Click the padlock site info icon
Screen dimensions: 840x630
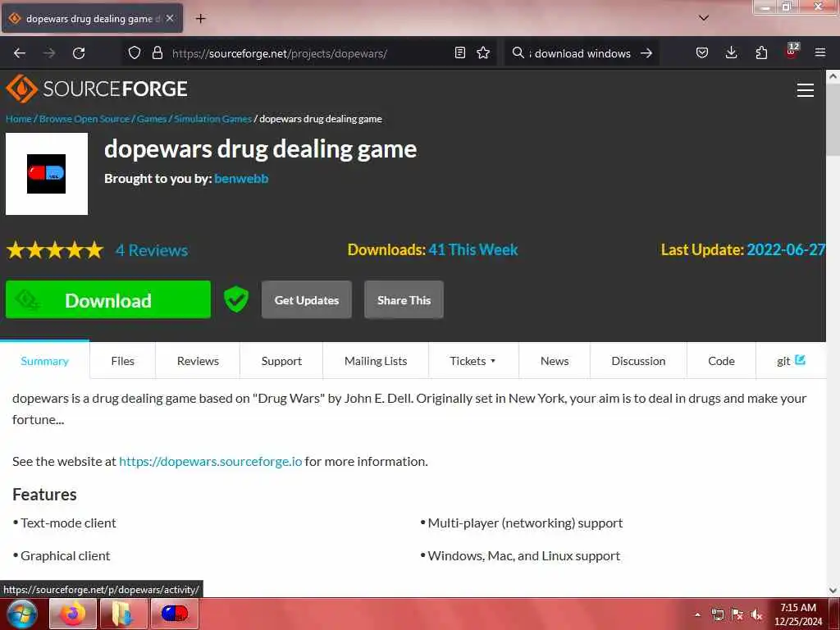tap(157, 52)
